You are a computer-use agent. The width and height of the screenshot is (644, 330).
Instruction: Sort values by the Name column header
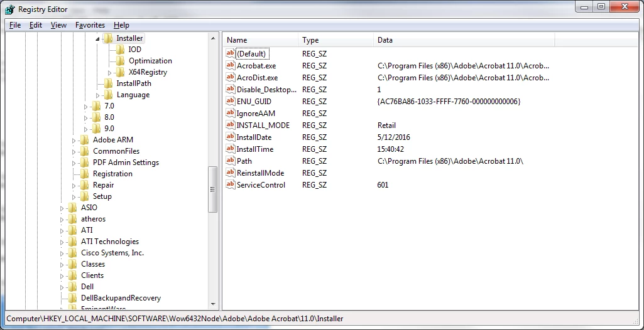(x=260, y=40)
